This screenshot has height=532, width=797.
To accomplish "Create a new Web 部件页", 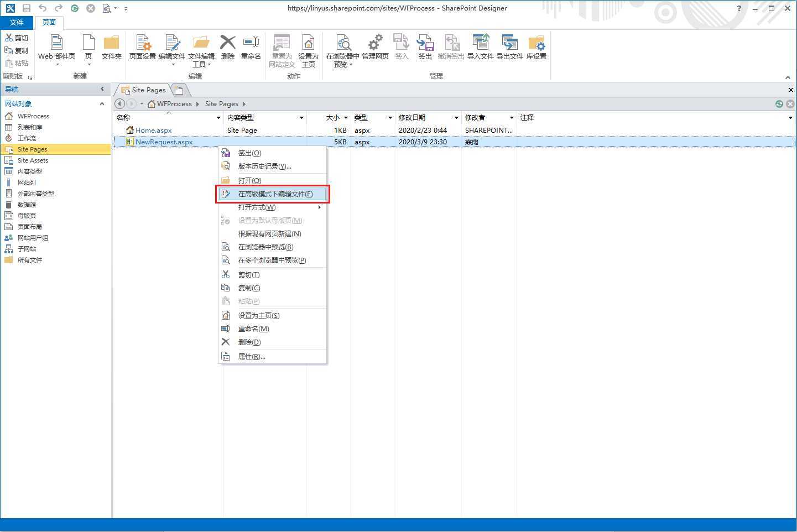I will click(56, 50).
